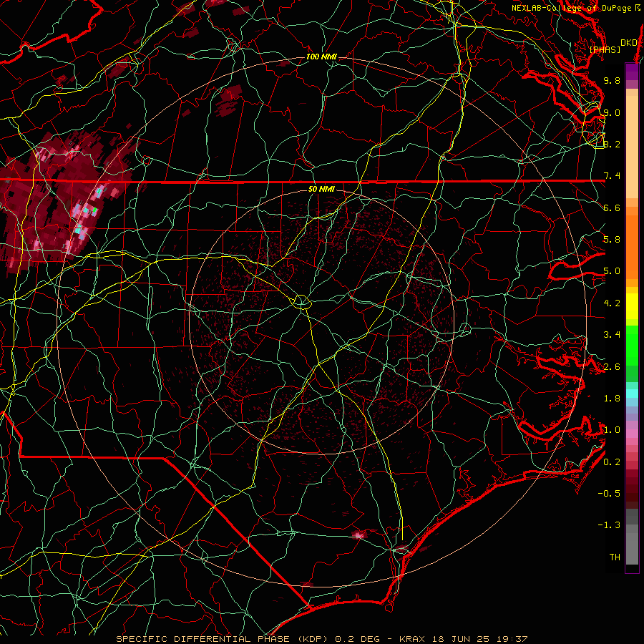
Task: Click the -1.3 scale value
Action: point(609,525)
